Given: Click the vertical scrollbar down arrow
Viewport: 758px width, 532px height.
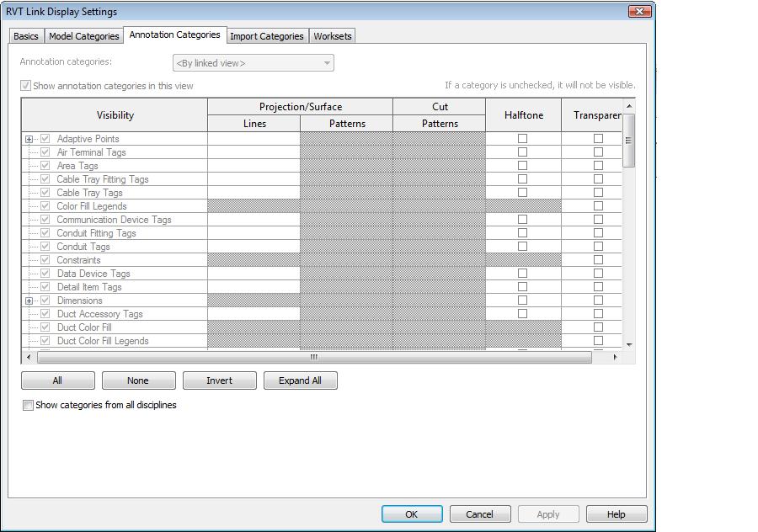Looking at the screenshot, I should (x=628, y=344).
